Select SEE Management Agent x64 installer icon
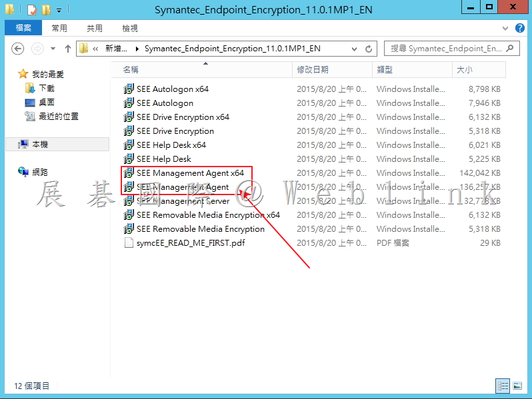The width and height of the screenshot is (532, 399). click(129, 173)
